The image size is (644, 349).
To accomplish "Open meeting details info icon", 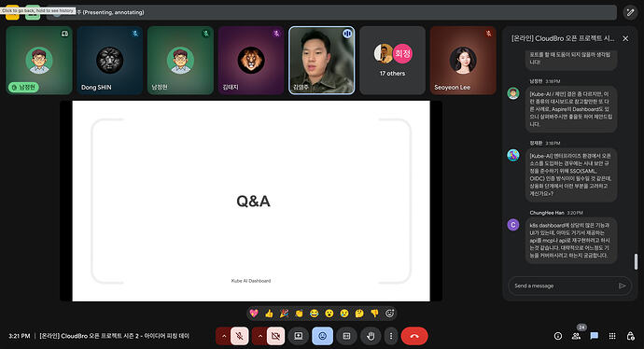I will pos(558,336).
